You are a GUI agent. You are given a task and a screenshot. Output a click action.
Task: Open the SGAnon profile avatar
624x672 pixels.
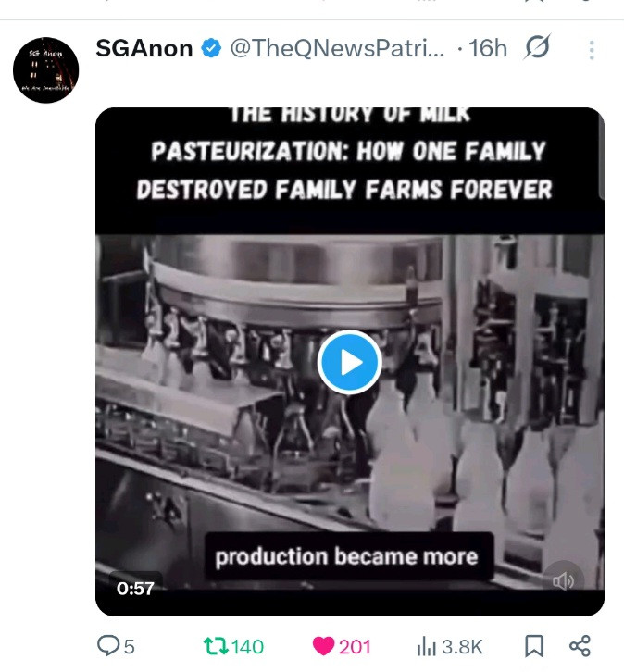pyautogui.click(x=45, y=70)
